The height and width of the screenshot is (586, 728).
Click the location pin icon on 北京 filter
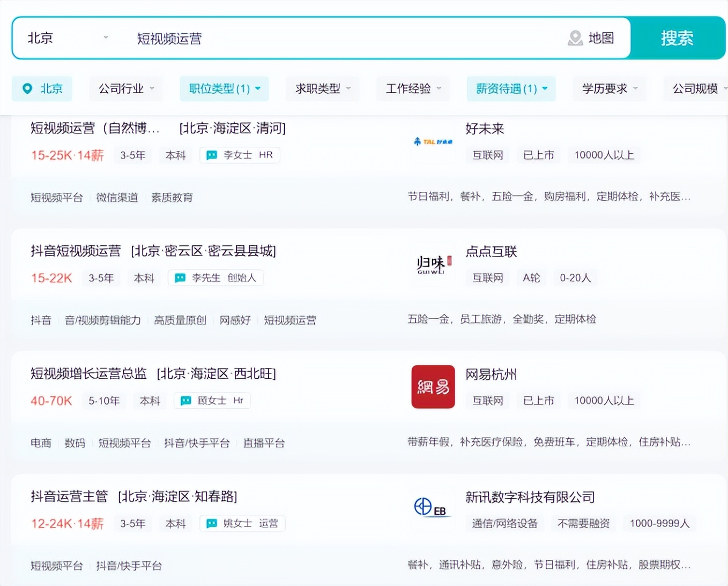pos(27,88)
